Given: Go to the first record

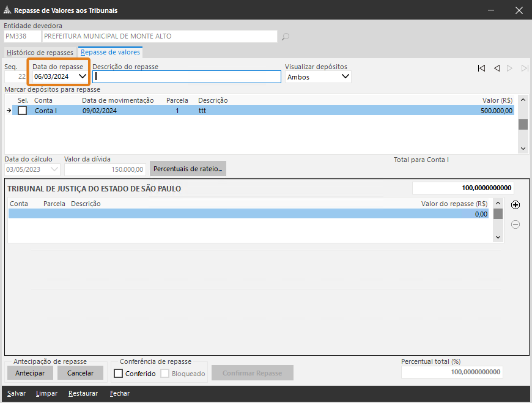Looking at the screenshot, I should point(482,68).
